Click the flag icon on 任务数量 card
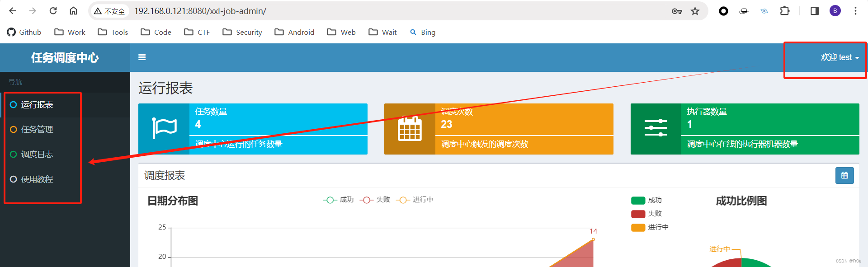The image size is (868, 267). coord(164,128)
